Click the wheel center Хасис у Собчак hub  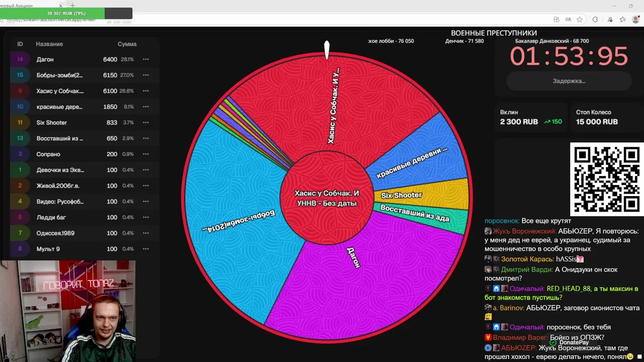click(x=327, y=198)
